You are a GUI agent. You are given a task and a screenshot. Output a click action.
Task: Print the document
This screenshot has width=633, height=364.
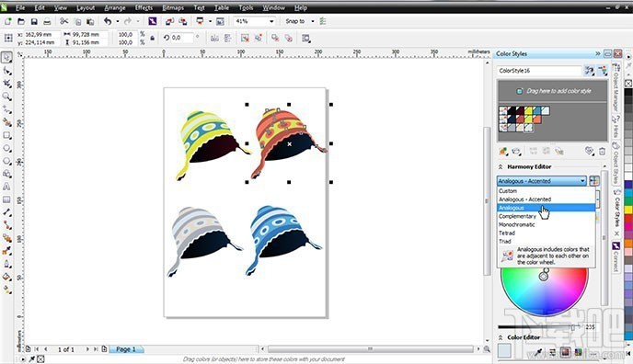point(47,21)
